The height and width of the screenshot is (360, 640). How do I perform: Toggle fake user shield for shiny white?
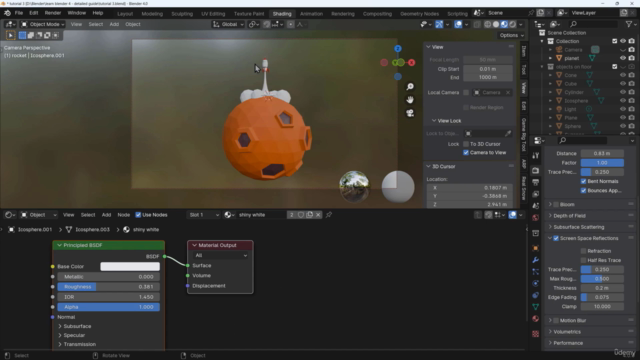[301, 215]
